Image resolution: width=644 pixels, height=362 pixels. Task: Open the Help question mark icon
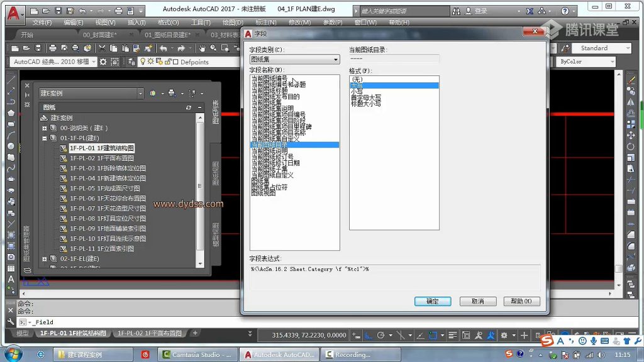[x=565, y=11]
